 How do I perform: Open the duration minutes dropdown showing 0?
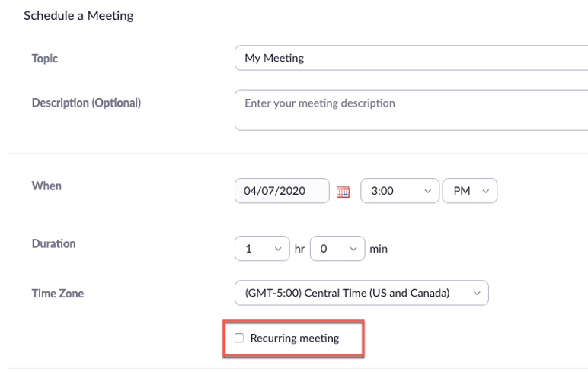(337, 248)
